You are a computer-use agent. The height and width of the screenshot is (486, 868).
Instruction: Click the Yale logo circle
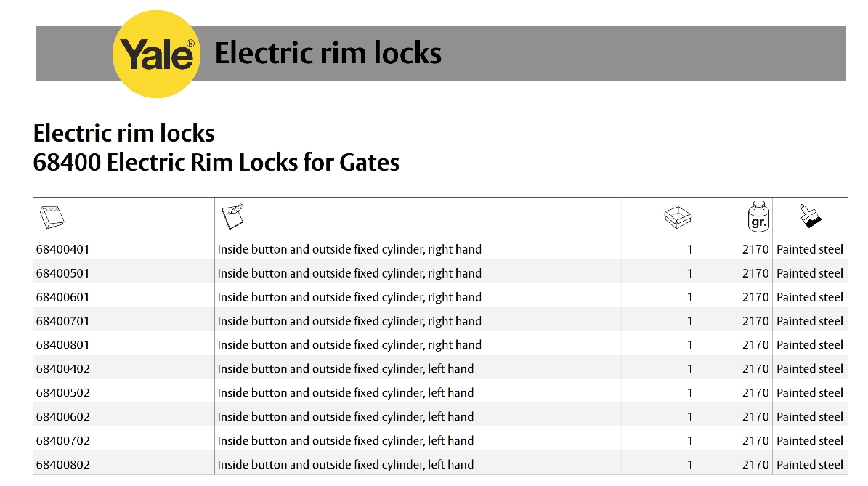156,55
